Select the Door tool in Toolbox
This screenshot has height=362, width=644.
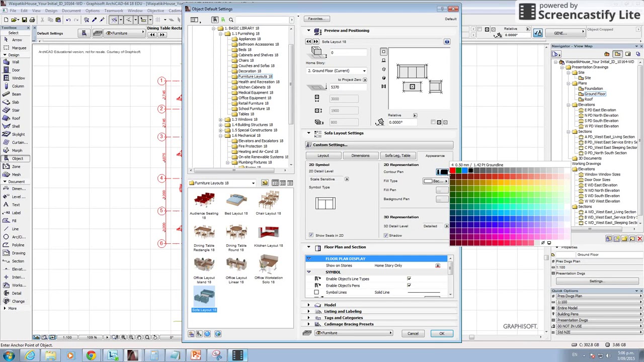click(x=15, y=70)
